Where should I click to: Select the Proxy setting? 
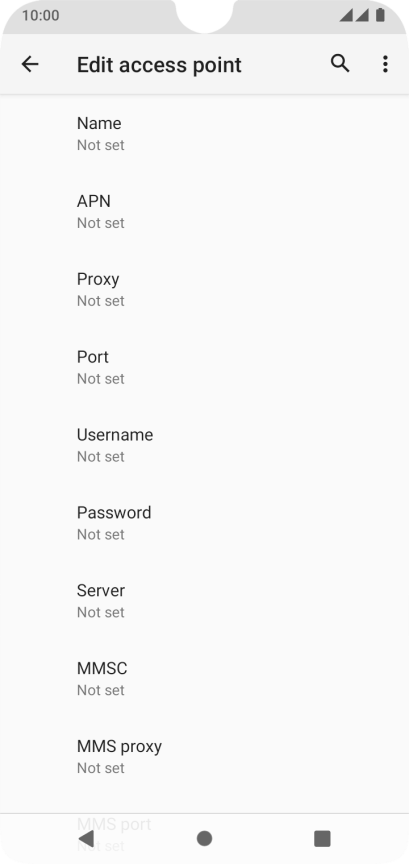tap(204, 289)
